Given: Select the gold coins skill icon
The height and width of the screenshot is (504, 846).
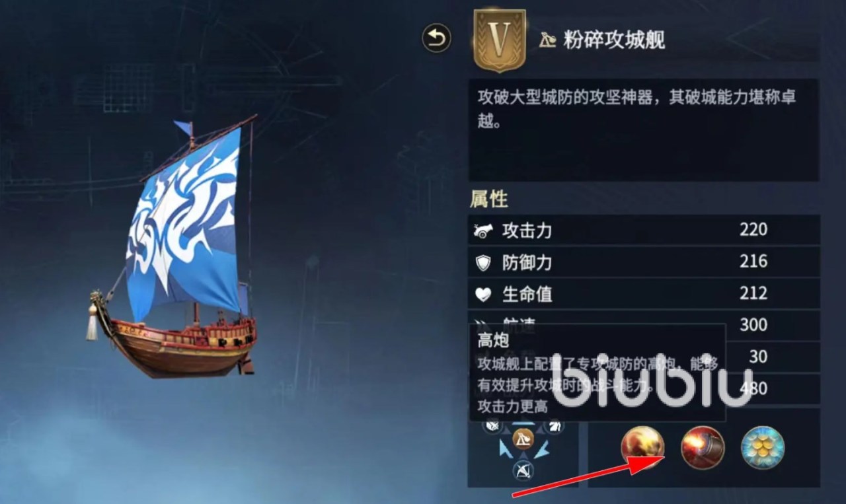Looking at the screenshot, I should coord(763,448).
